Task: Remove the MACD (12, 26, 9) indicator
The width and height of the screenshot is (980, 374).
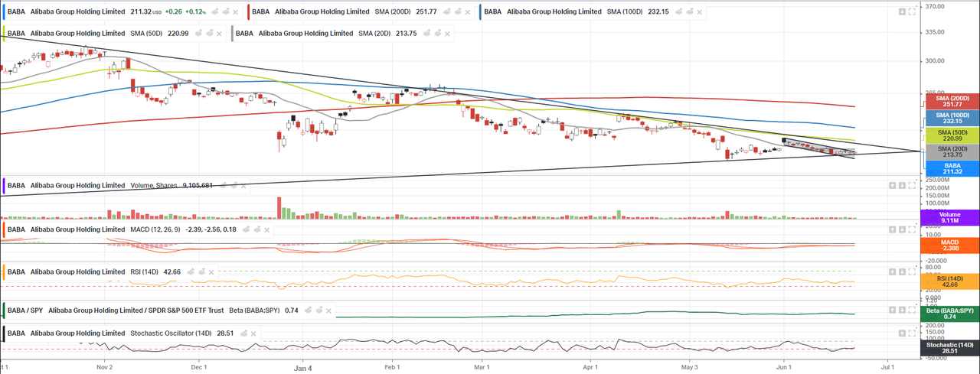Action: click(x=266, y=230)
